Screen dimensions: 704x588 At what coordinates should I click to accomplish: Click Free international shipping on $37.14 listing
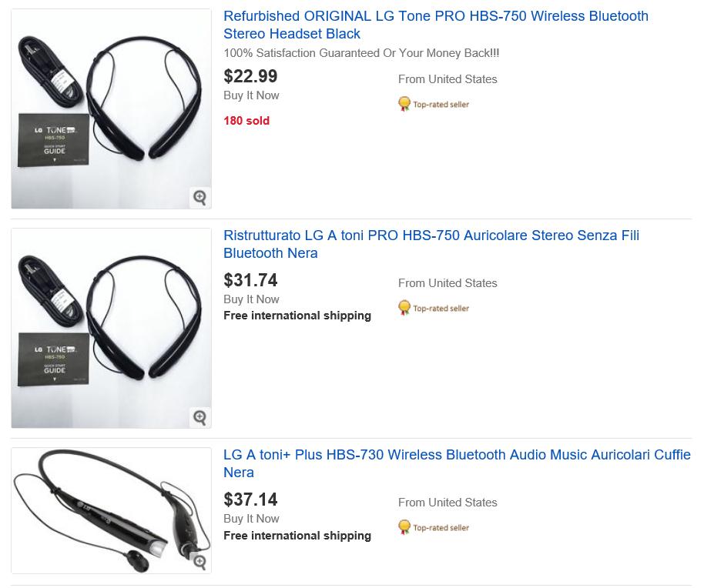click(297, 536)
